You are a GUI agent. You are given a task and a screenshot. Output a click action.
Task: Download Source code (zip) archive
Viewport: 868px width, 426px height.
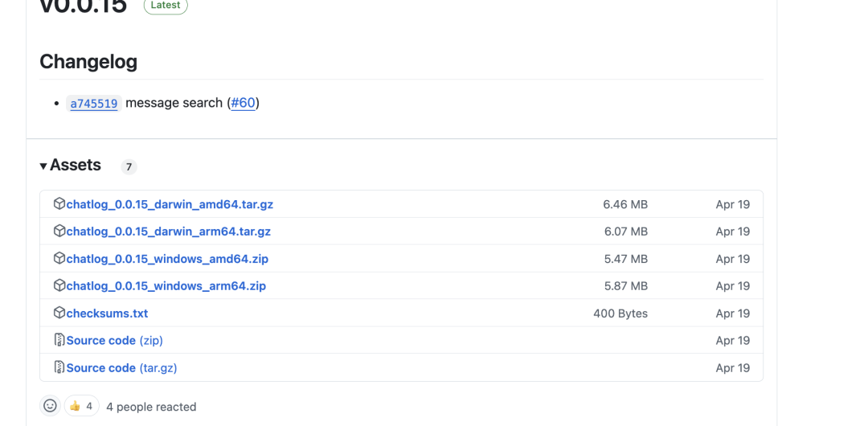[115, 341]
